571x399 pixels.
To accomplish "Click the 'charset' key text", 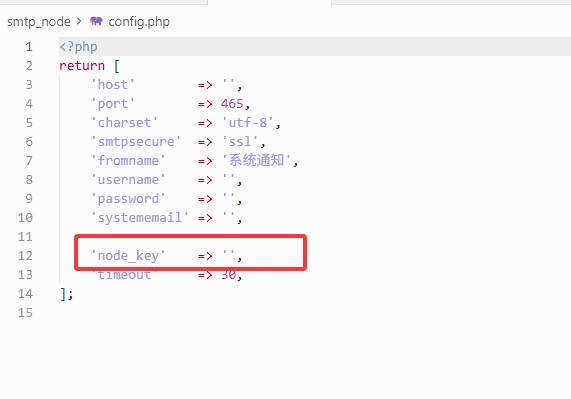I will [x=125, y=123].
